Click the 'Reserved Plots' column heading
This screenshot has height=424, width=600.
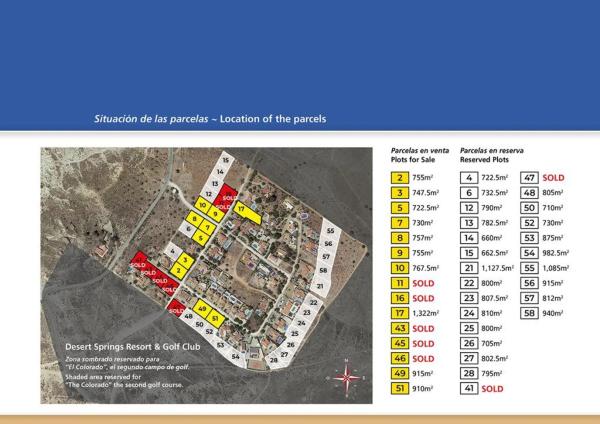pos(485,159)
